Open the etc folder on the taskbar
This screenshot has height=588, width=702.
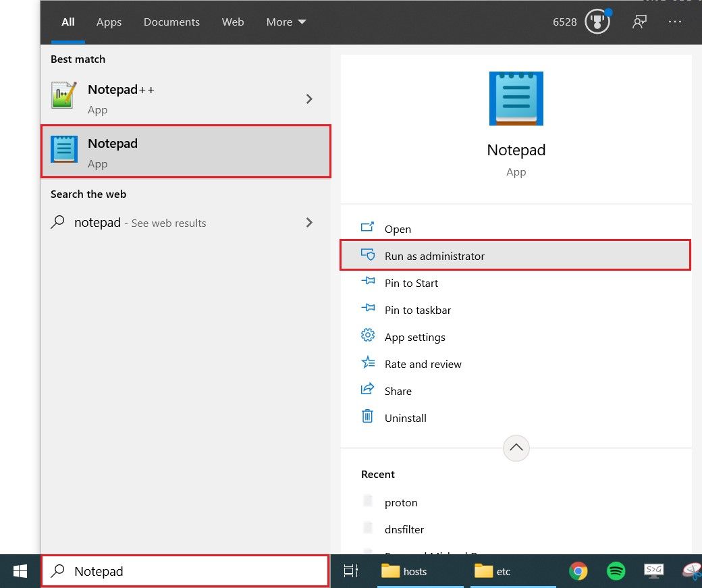point(512,571)
